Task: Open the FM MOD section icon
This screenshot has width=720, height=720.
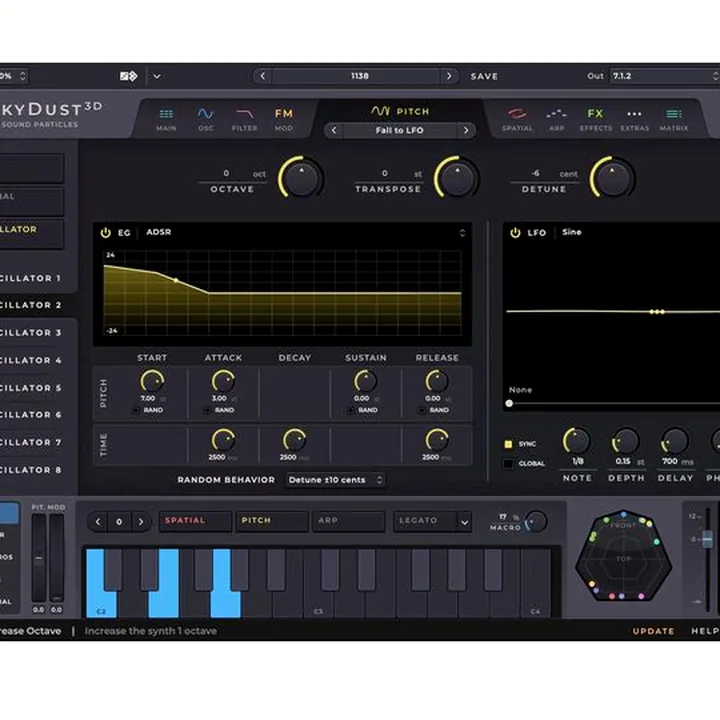Action: point(284,119)
